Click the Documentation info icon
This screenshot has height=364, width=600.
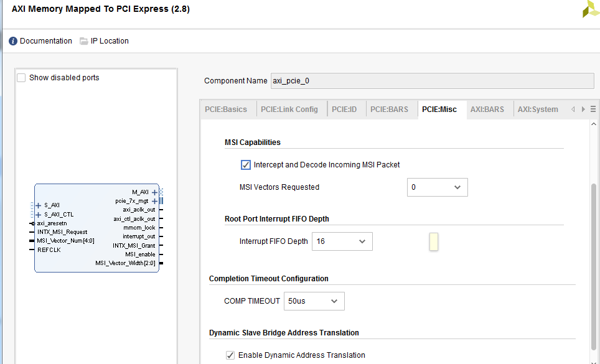(x=13, y=40)
